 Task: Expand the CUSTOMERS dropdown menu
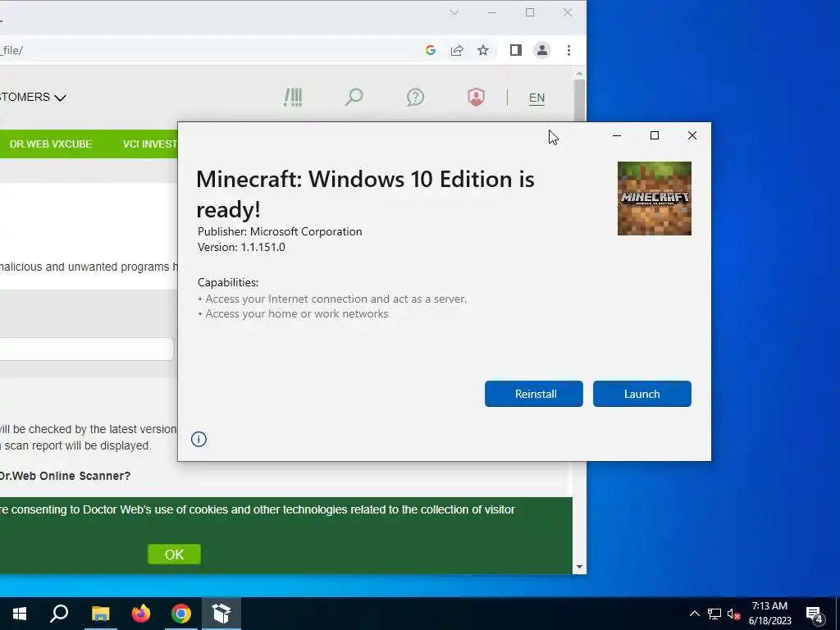click(x=32, y=97)
